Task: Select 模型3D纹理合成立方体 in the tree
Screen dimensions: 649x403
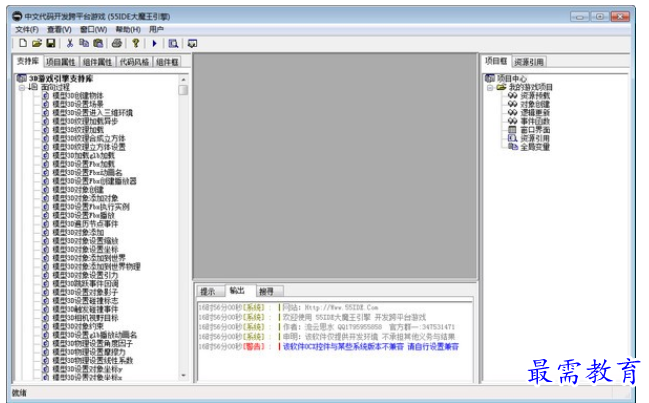Action: coord(89,138)
